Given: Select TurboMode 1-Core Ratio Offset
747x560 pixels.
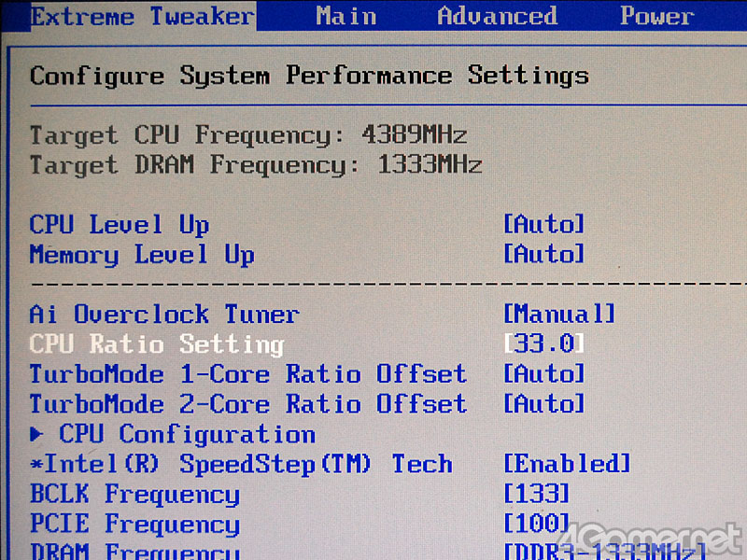Looking at the screenshot, I should click(x=247, y=374).
